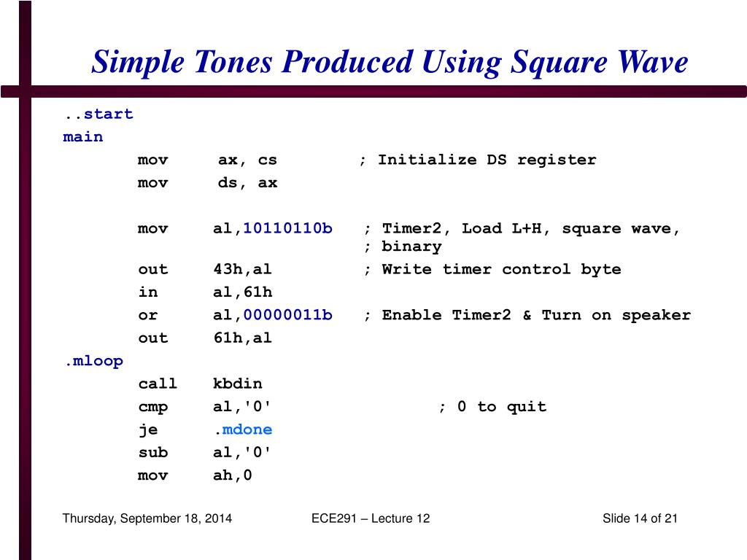747x560 pixels.
Task: Click the 'cmp' instruction mnemonic
Action: click(x=153, y=408)
